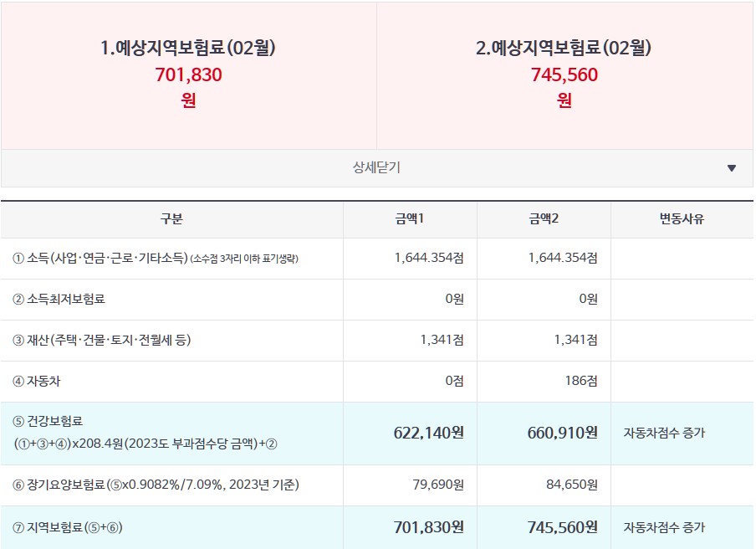Select the 1.예상지역보험료(02월) summary panel

189,76
